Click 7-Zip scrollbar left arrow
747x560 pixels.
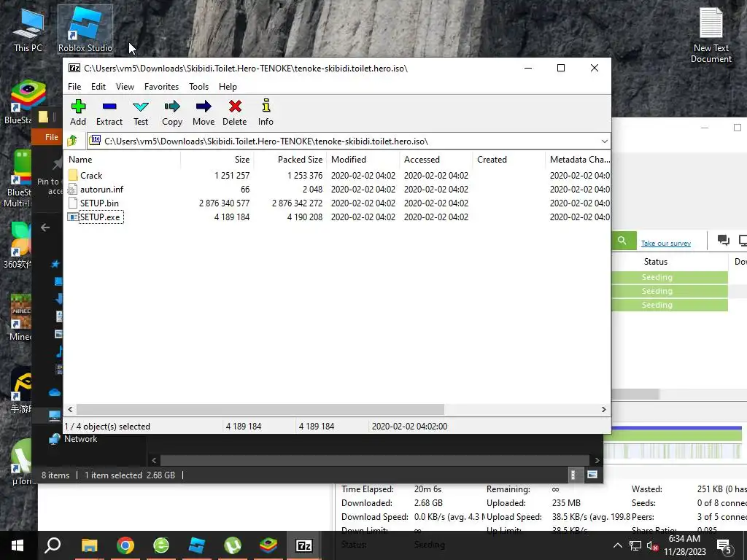(x=70, y=409)
